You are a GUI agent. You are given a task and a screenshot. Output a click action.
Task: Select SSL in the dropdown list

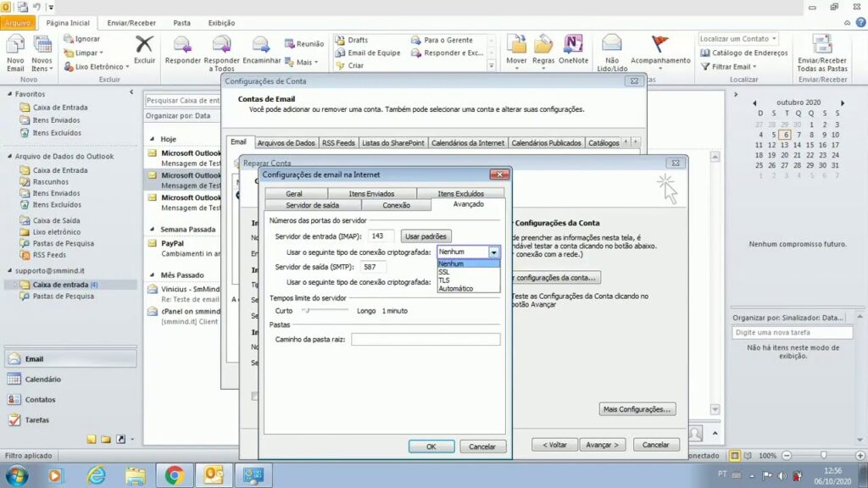pyautogui.click(x=468, y=272)
